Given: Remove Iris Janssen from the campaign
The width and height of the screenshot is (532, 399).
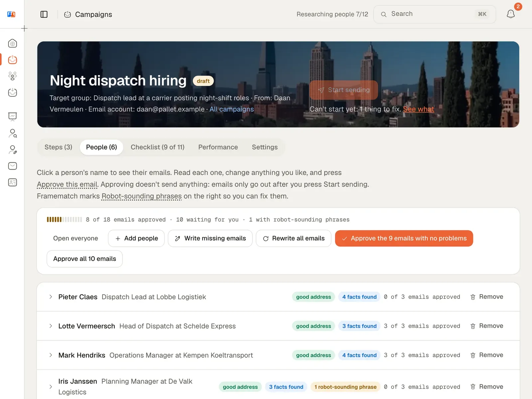Looking at the screenshot, I should pyautogui.click(x=486, y=387).
